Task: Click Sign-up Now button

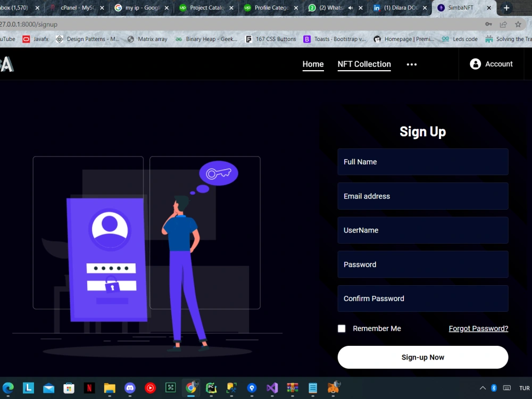Action: point(423,358)
